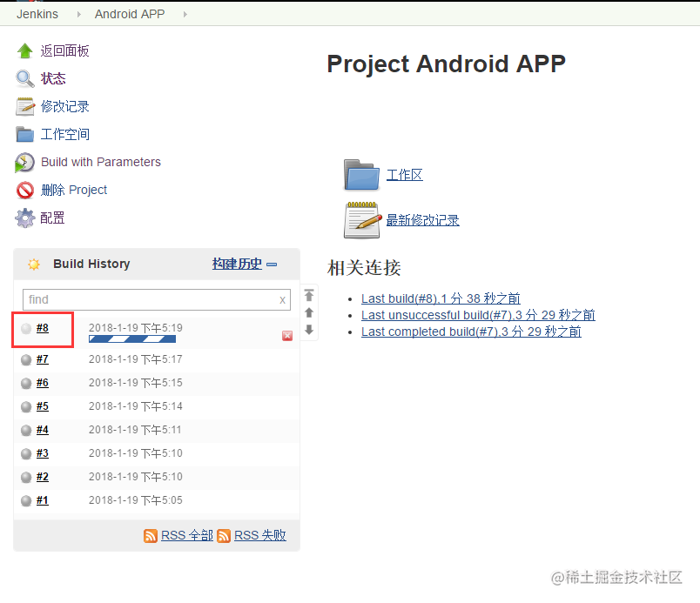Clear the find field with the x
Screen dimensions: 700x603
[x=282, y=300]
